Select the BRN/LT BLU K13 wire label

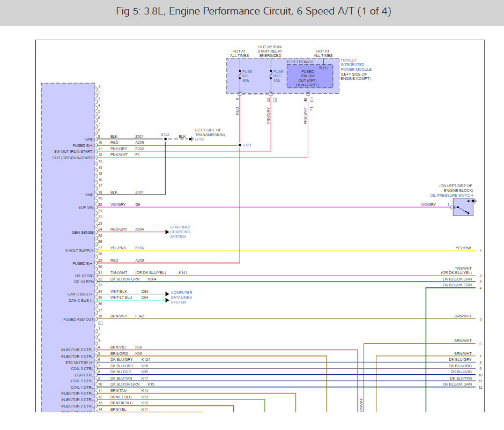click(x=129, y=397)
